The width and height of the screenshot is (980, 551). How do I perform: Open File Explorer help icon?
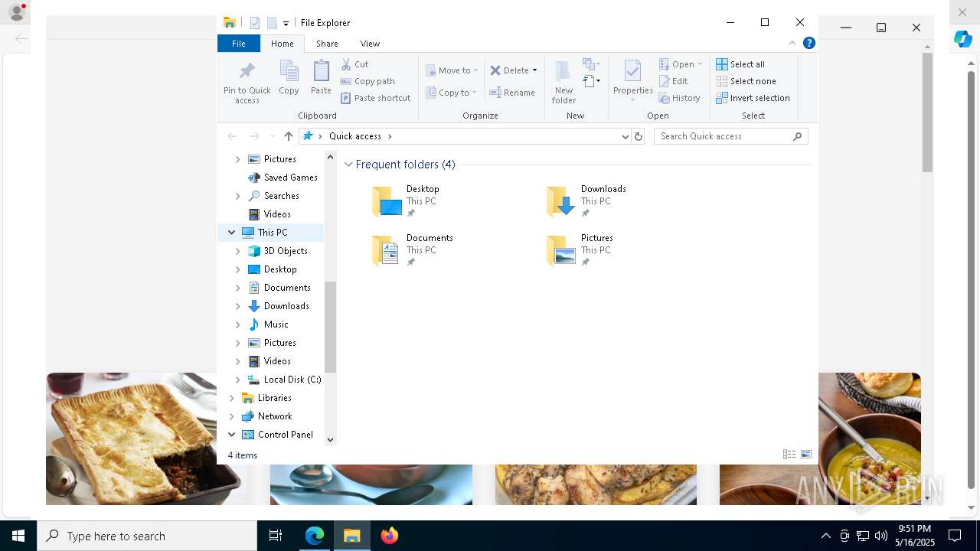pyautogui.click(x=808, y=44)
